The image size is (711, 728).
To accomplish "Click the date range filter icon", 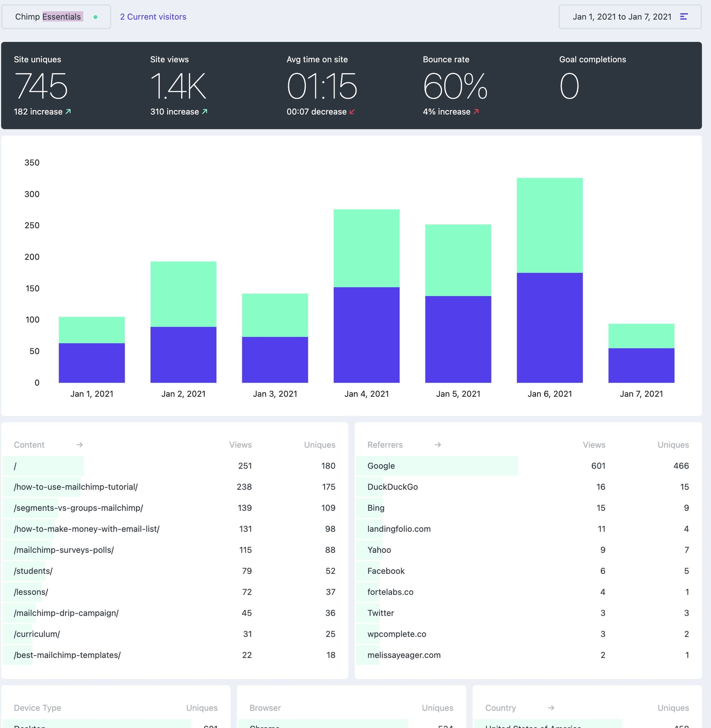I will (x=684, y=17).
